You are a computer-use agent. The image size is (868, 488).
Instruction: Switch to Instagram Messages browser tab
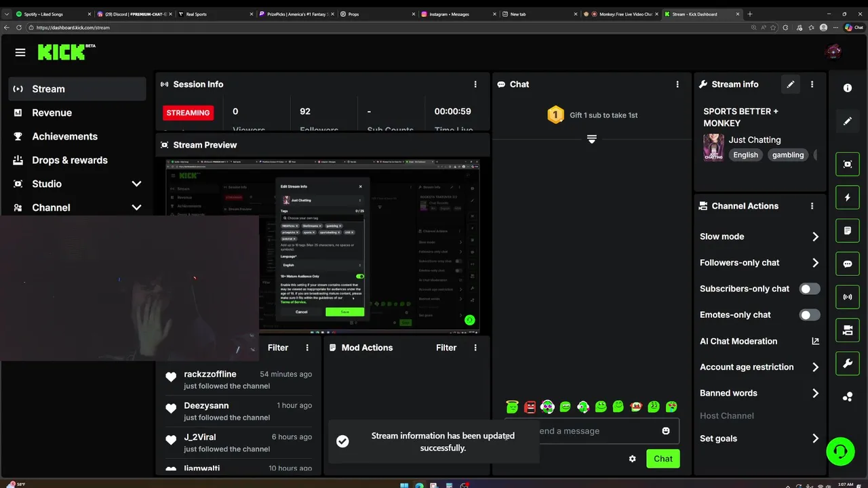[458, 14]
